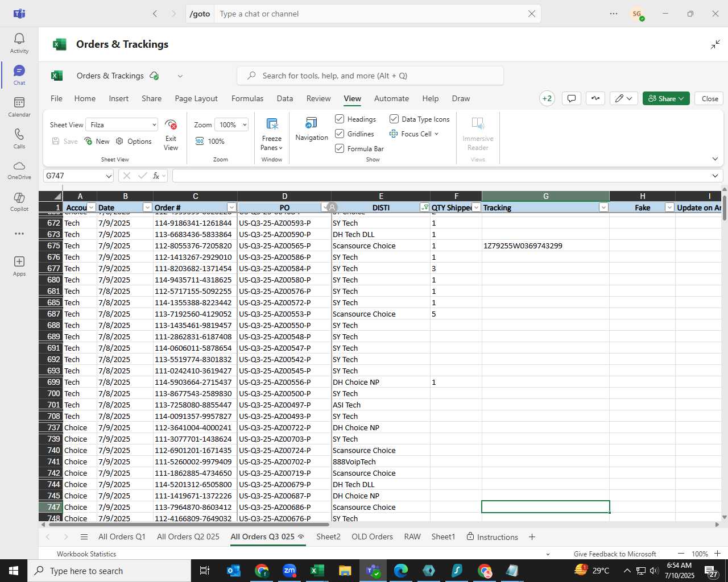Show more apps via sidebar ellipsis
Image resolution: width=728 pixels, height=582 pixels.
19,234
